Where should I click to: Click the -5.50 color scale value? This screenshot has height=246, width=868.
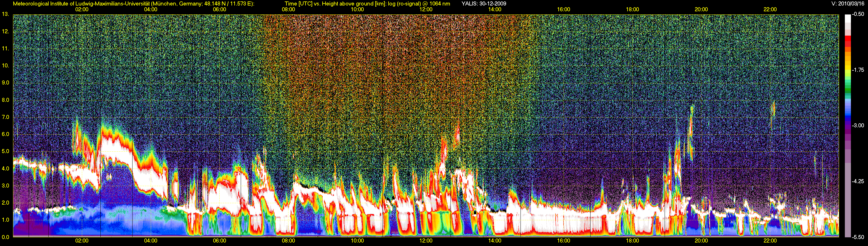[858, 237]
